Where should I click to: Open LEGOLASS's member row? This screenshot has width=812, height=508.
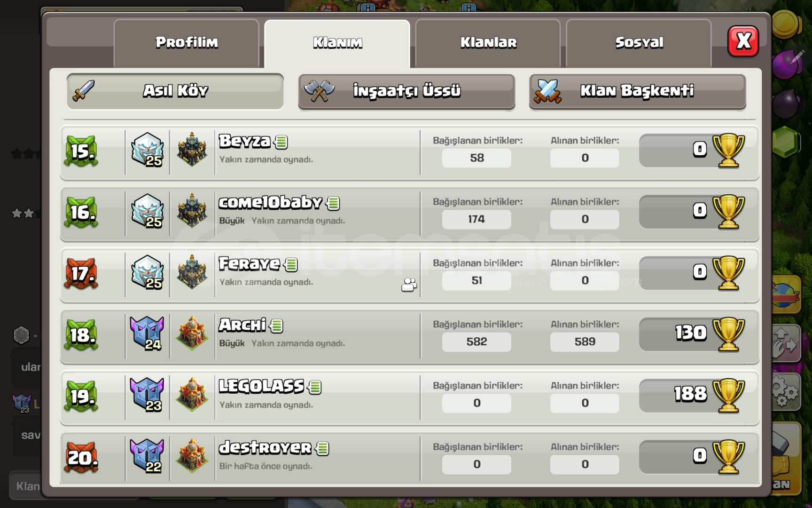[x=410, y=396]
